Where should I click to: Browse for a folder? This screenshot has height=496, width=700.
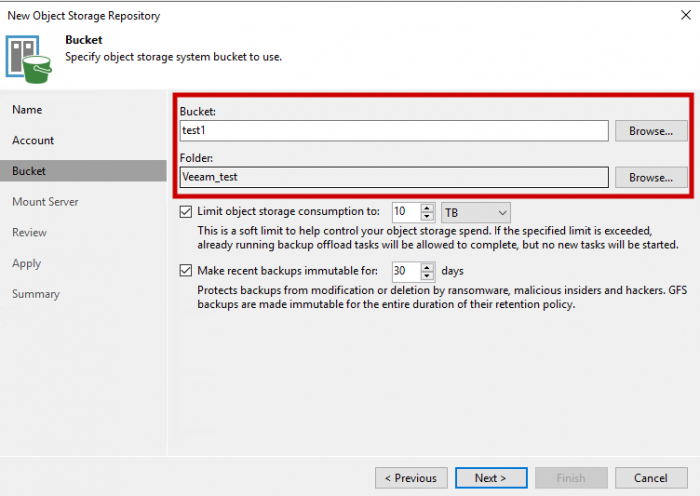651,177
